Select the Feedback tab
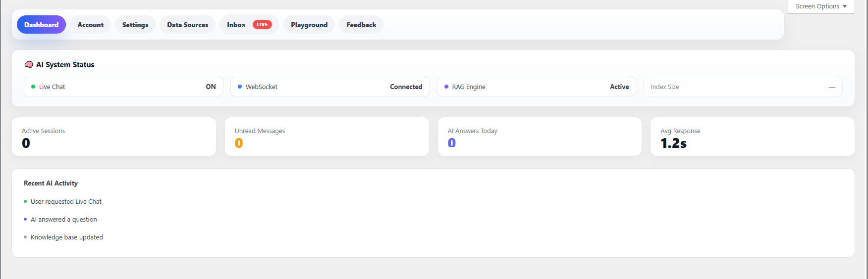 361,25
